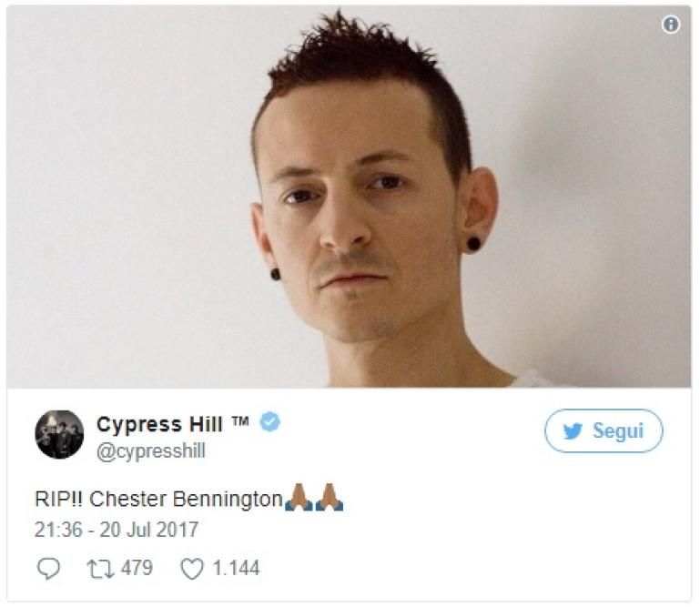
Task: Click the 479 retweet count
Action: pos(137,568)
